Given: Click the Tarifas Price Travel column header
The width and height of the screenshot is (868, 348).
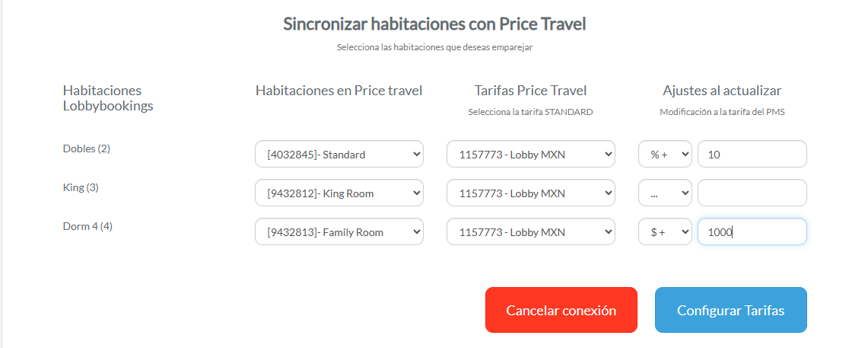Looking at the screenshot, I should 530,91.
